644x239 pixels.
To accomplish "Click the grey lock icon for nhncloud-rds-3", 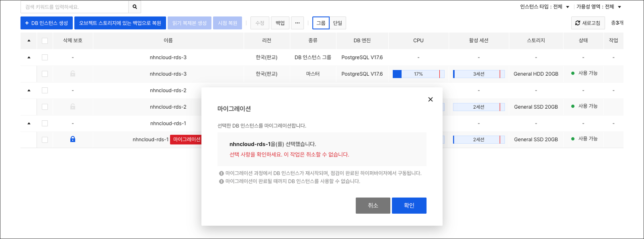I will tap(73, 74).
